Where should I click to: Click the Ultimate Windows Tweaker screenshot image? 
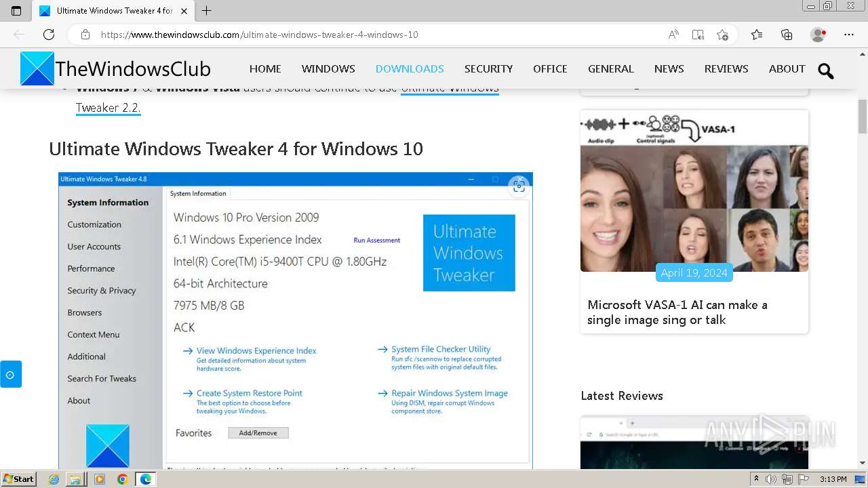pos(295,320)
